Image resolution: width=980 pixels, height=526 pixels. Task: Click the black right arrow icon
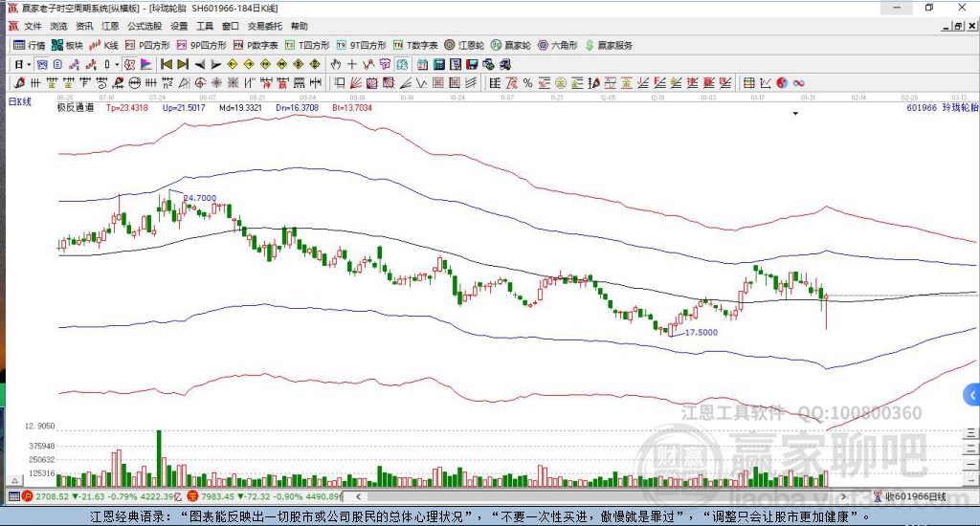pyautogui.click(x=215, y=64)
